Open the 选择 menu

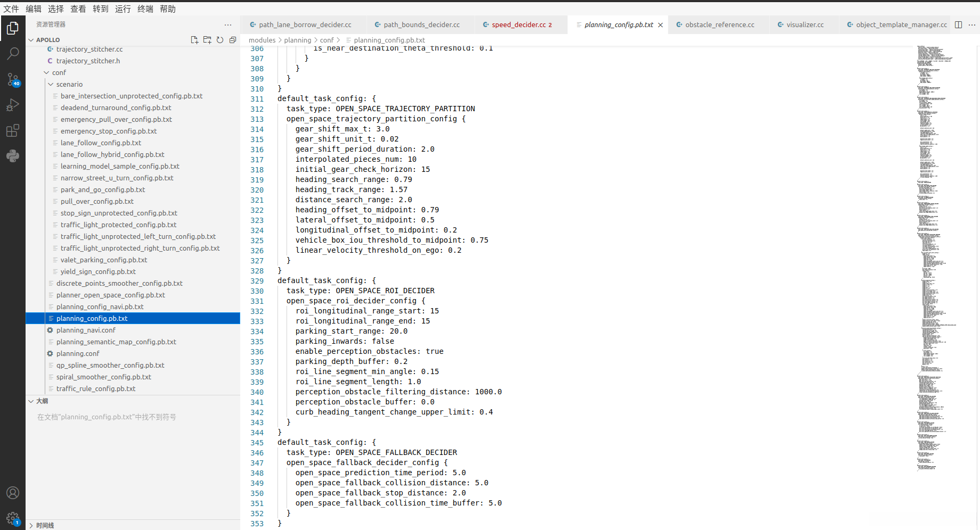[x=56, y=9]
